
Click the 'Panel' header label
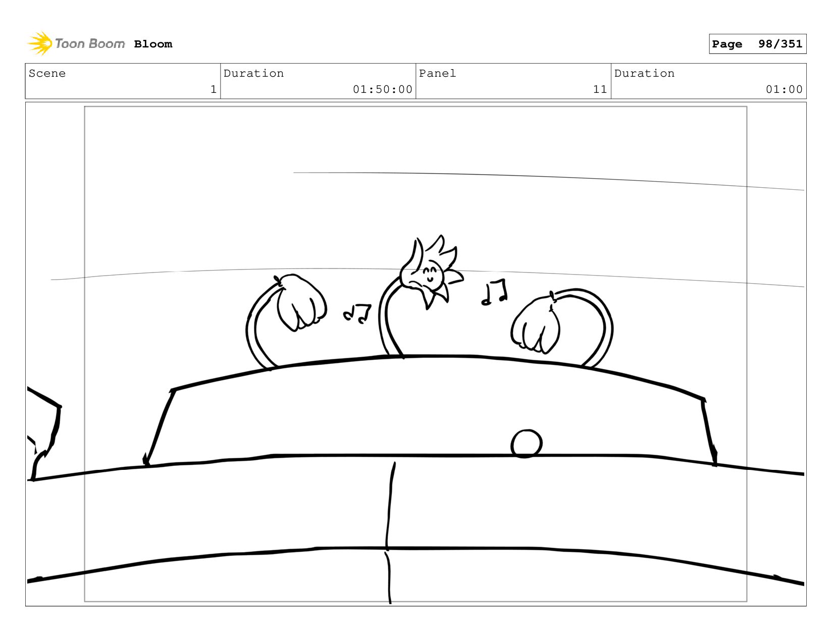pos(438,73)
